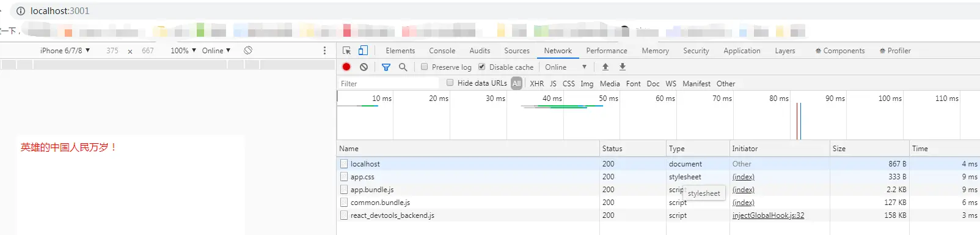This screenshot has height=235, width=980.
Task: Uncheck the Disable cache checkbox
Action: pyautogui.click(x=482, y=67)
